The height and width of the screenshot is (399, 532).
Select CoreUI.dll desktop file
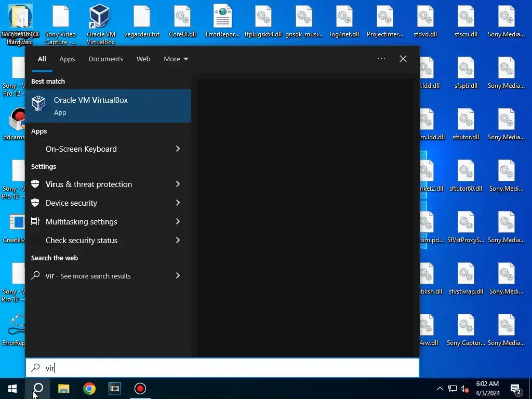pyautogui.click(x=182, y=21)
